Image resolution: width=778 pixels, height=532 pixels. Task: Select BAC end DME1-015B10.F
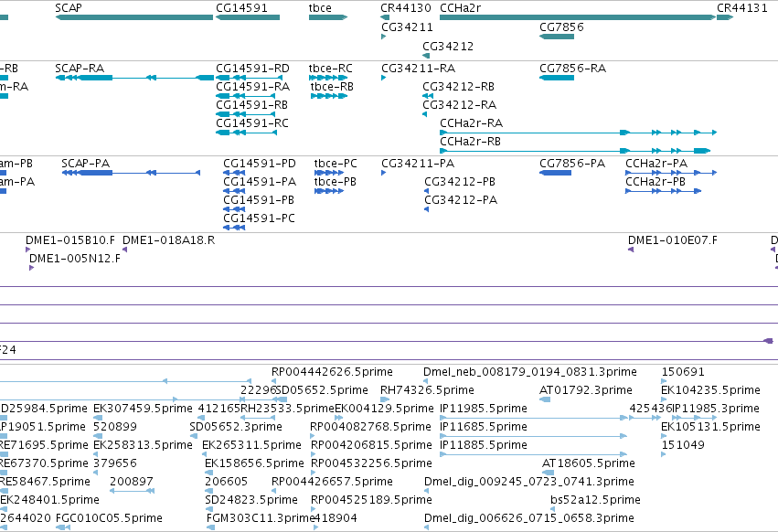pyautogui.click(x=70, y=240)
